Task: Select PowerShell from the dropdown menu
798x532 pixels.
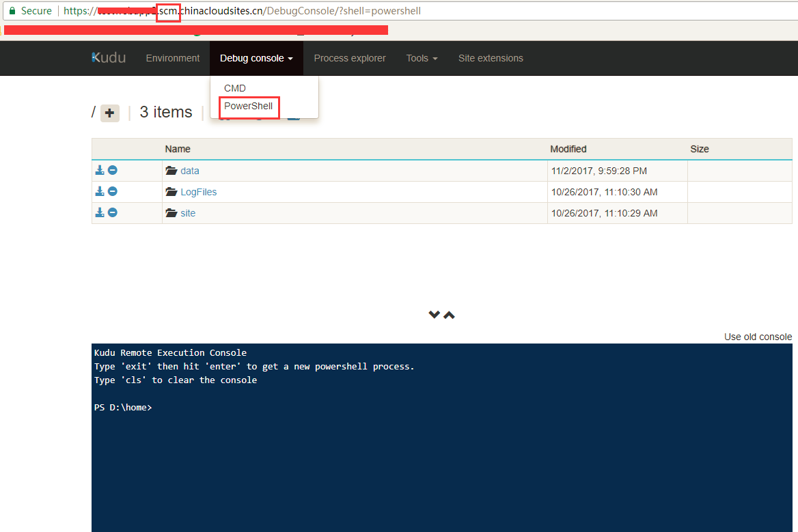Action: point(249,107)
